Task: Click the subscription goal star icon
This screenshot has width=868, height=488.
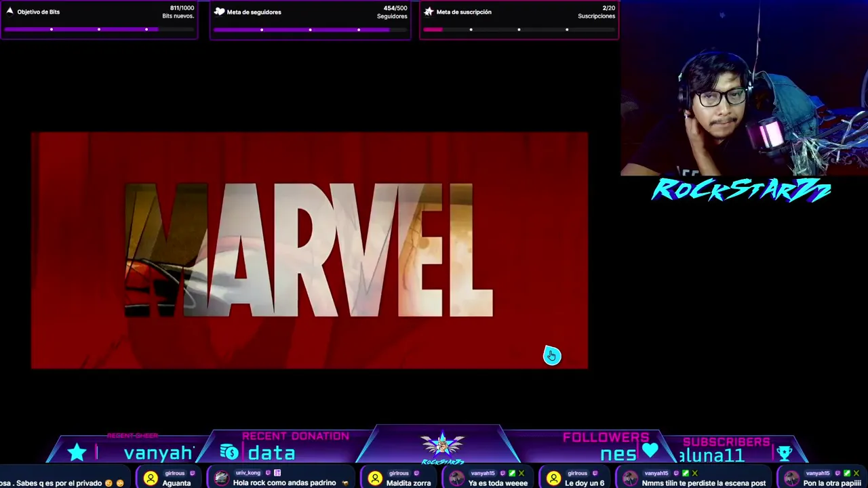Action: tap(429, 12)
